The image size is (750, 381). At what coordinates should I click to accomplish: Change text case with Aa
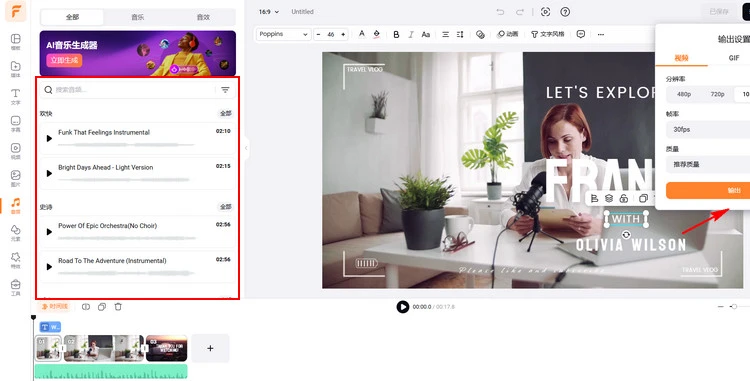pos(426,34)
